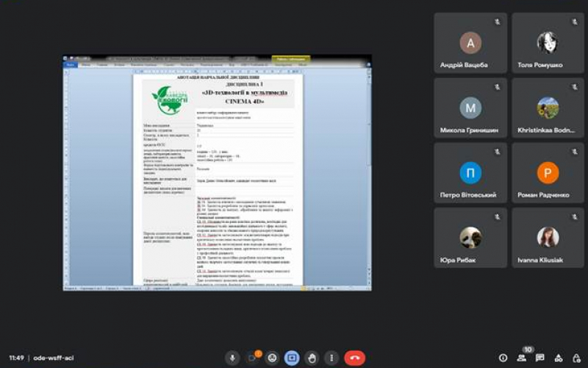Show the participants list with 10 badge
Image resolution: width=588 pixels, height=368 pixels.
click(x=522, y=358)
